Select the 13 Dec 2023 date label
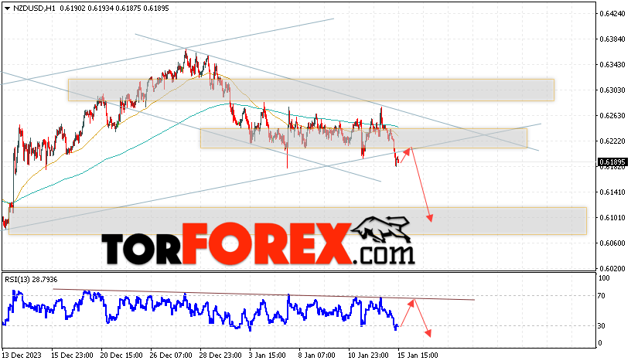Image resolution: width=631 pixels, height=364 pixels. click(22, 355)
